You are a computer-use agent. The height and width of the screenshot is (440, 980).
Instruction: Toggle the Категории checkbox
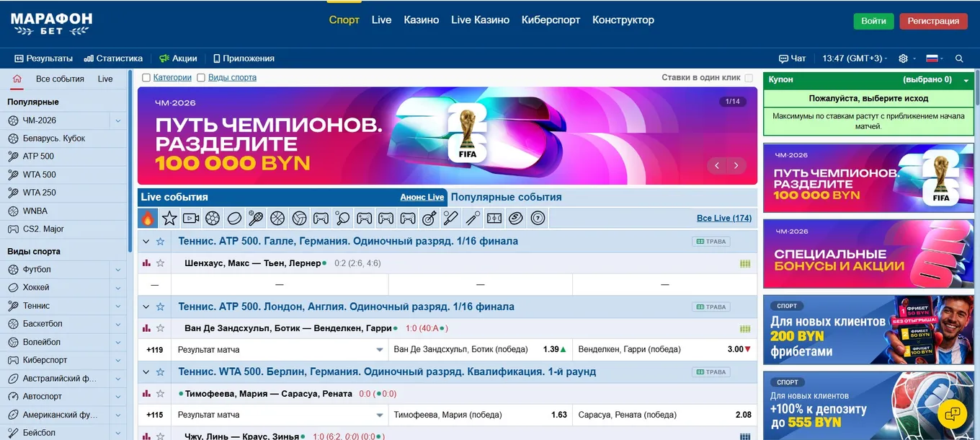point(146,78)
